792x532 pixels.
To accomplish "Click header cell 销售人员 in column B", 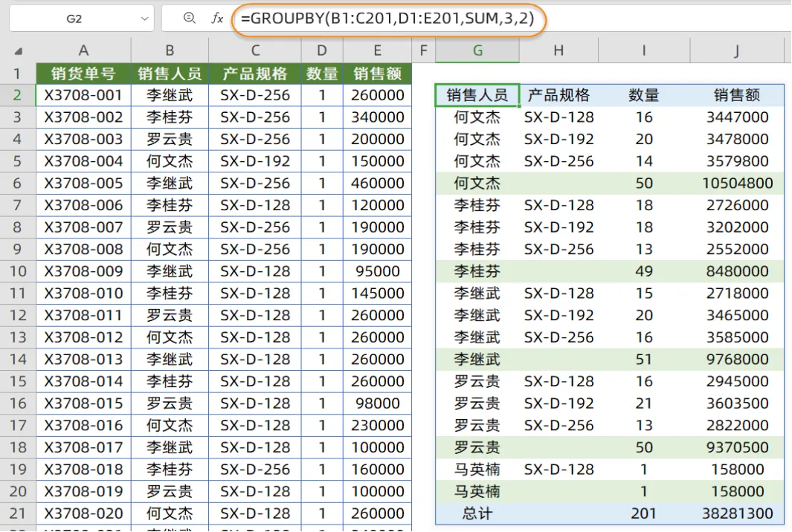I will (170, 74).
